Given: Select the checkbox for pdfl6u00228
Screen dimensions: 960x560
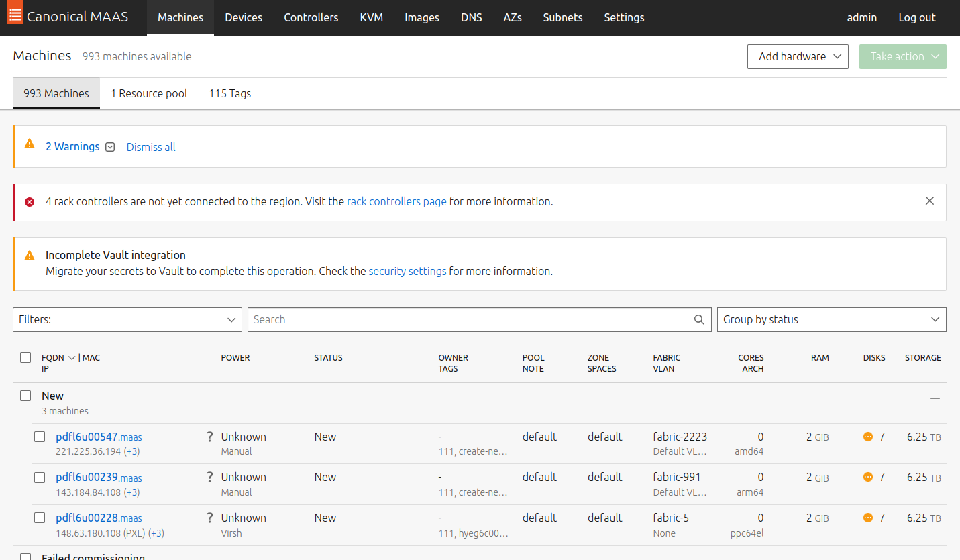Looking at the screenshot, I should click(39, 518).
